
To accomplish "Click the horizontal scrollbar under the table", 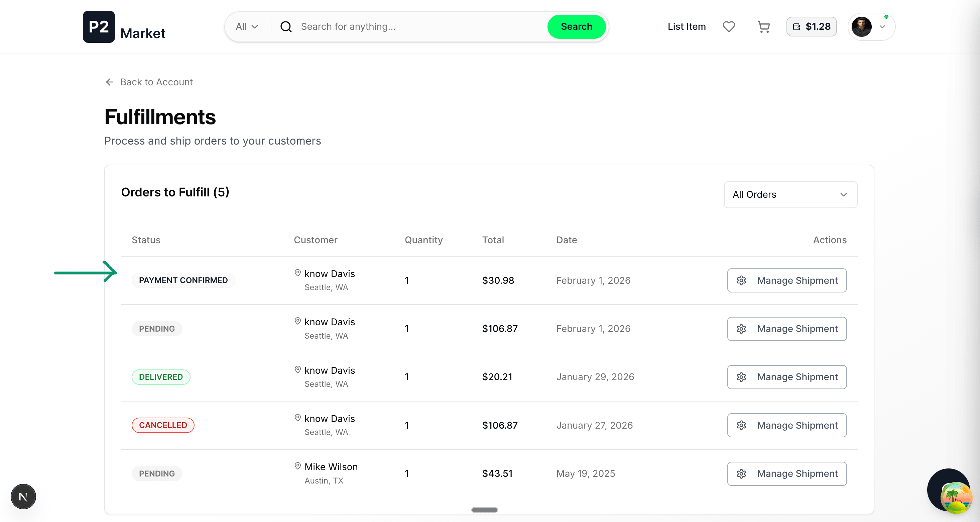I will [484, 510].
